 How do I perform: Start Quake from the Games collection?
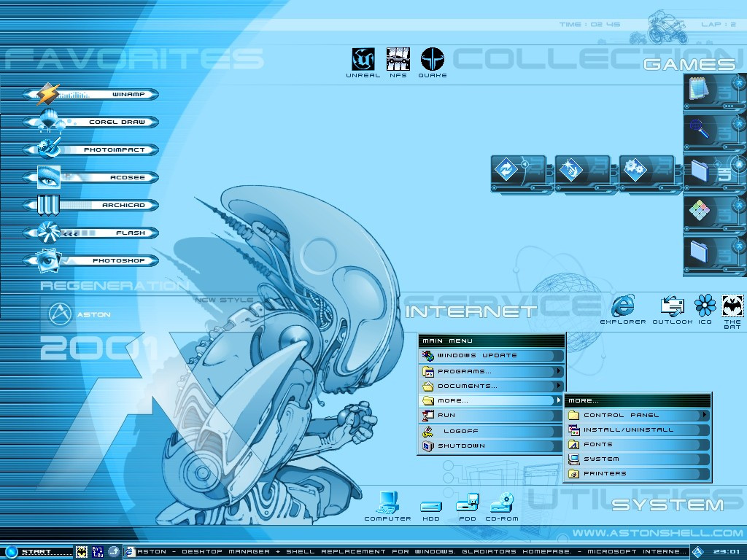point(433,63)
